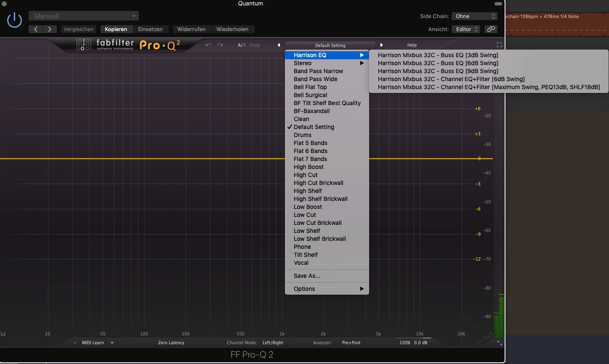The image size is (609, 364).
Task: Click the undo arrow in Pro-Q header
Action: tap(208, 45)
